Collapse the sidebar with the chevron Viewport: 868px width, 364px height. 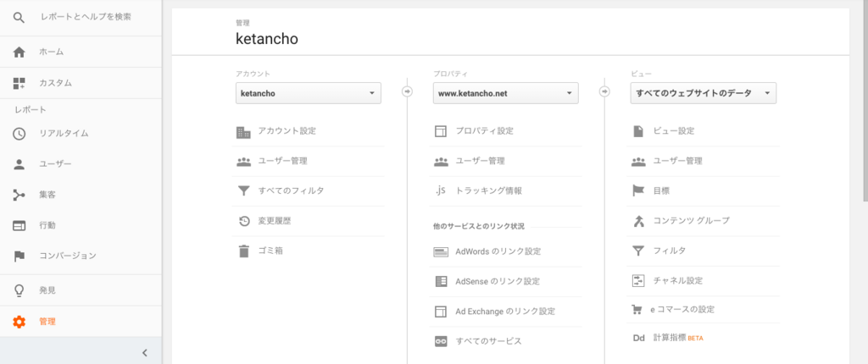145,352
